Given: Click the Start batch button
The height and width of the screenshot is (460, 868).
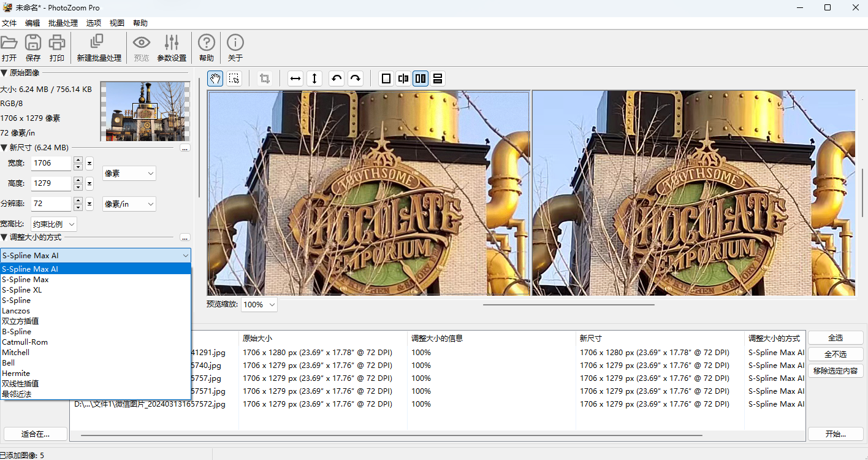Looking at the screenshot, I should click(x=835, y=434).
